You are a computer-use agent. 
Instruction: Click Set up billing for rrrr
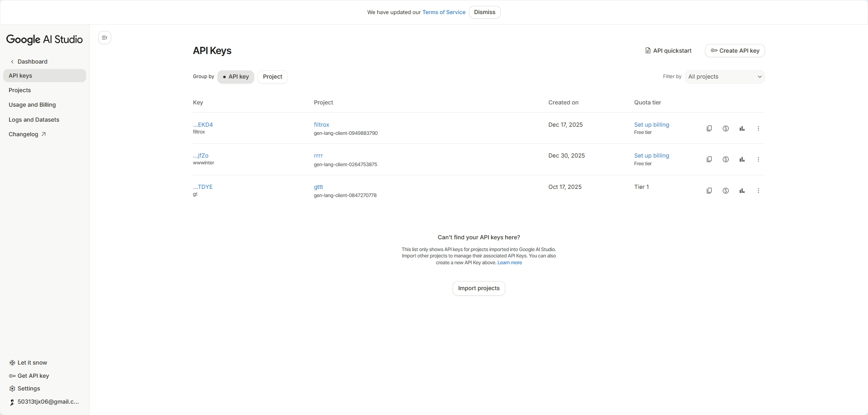pos(651,156)
